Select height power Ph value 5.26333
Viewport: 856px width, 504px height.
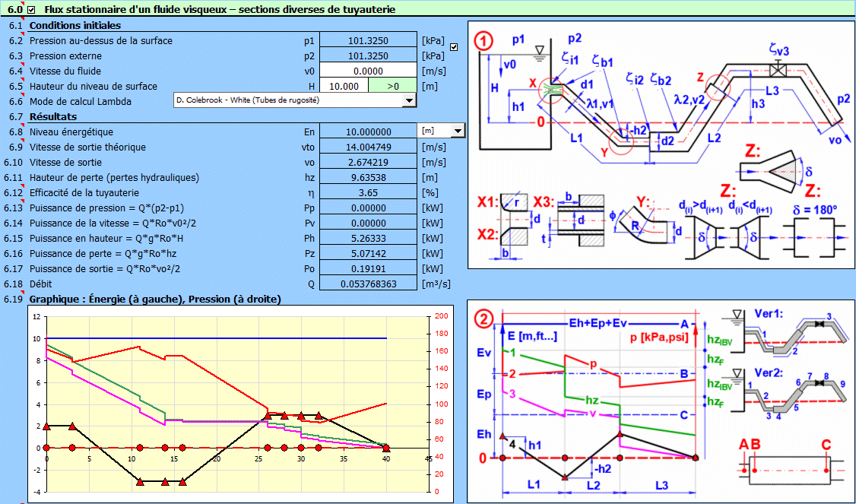coord(369,238)
